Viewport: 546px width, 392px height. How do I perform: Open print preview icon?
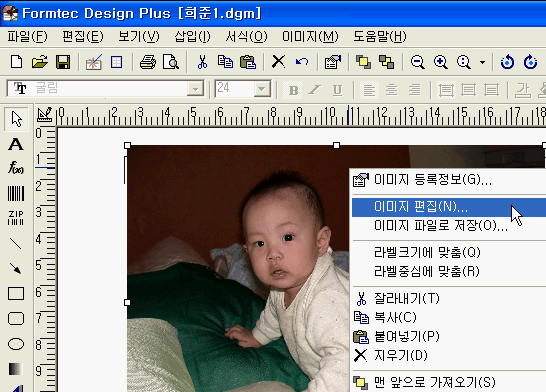(x=171, y=62)
